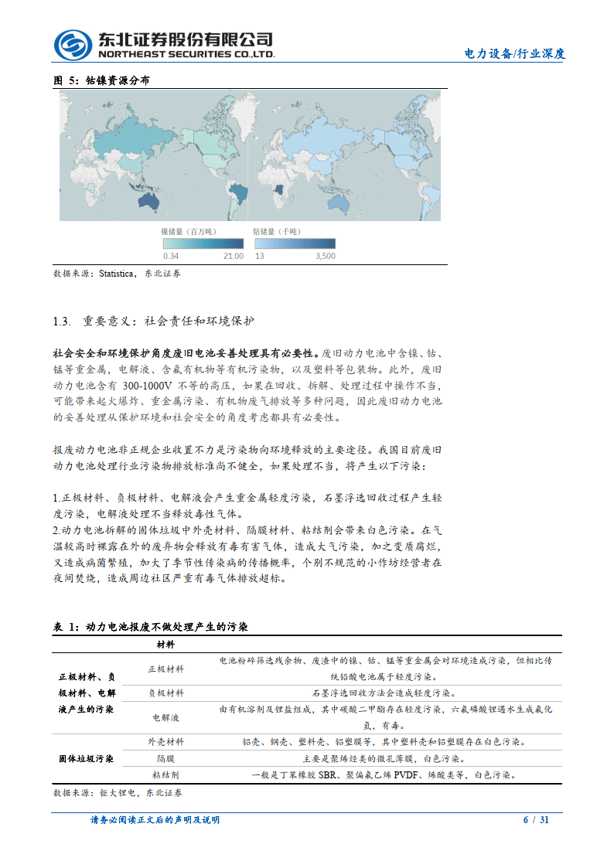Click the cobalt reserves blue gradient bar
Screen dimensions: 614x868
[x=295, y=243]
